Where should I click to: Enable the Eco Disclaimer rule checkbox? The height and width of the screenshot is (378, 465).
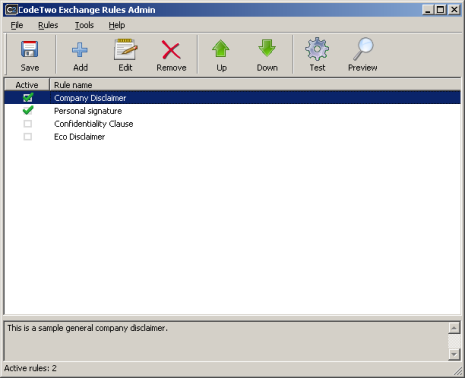tap(28, 137)
